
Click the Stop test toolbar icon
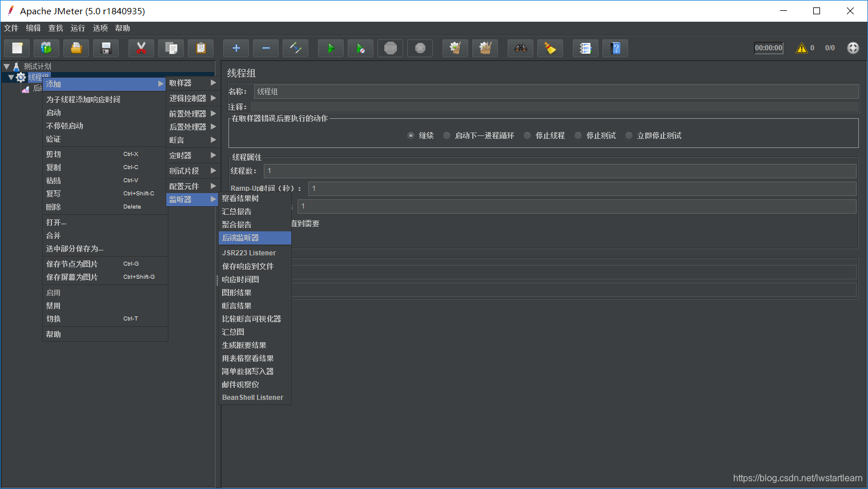tap(391, 49)
